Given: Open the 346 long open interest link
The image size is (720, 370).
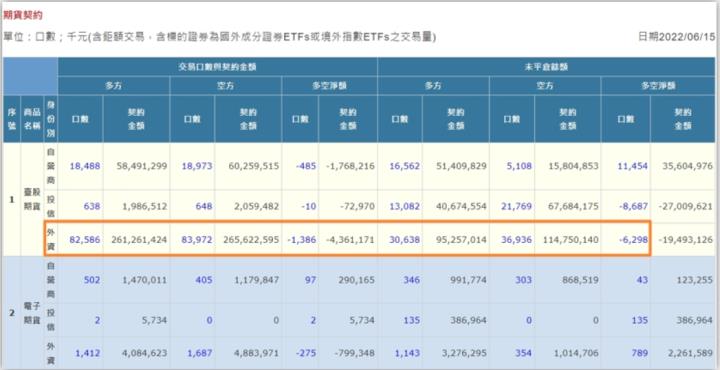Looking at the screenshot, I should pyautogui.click(x=411, y=280).
